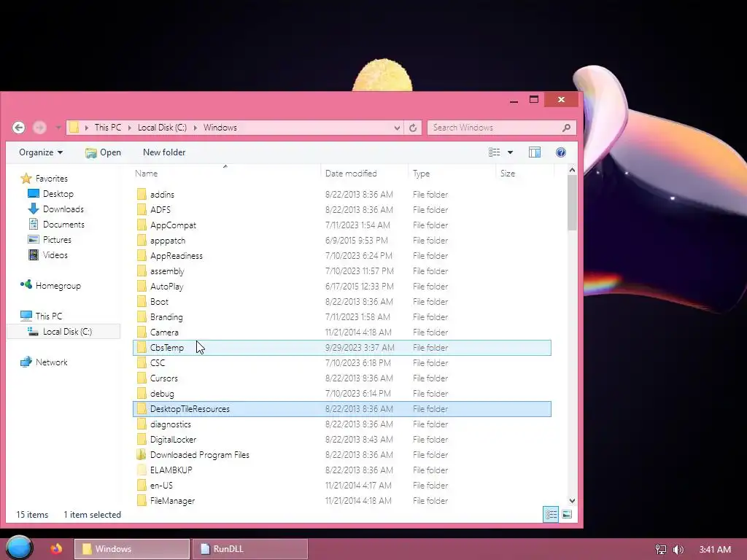Screen dimensions: 747x560
Task: Click the search magnifier icon
Action: click(x=566, y=128)
